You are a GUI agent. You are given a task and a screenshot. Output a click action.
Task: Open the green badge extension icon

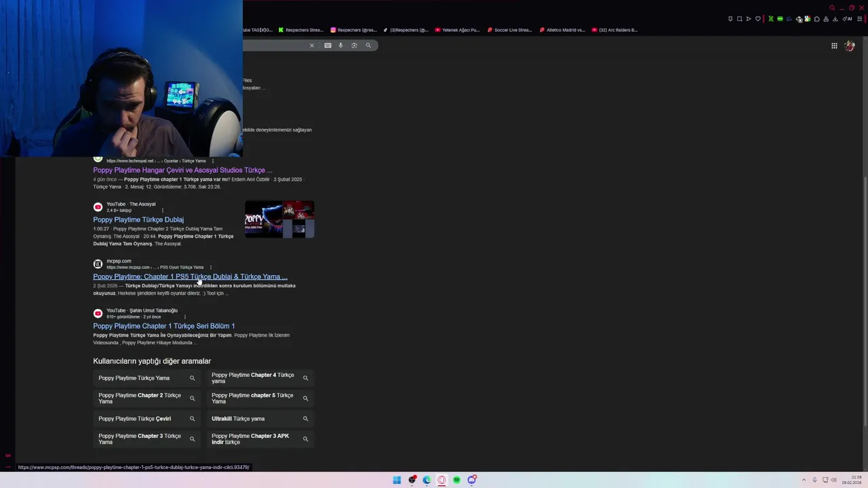pyautogui.click(x=780, y=19)
